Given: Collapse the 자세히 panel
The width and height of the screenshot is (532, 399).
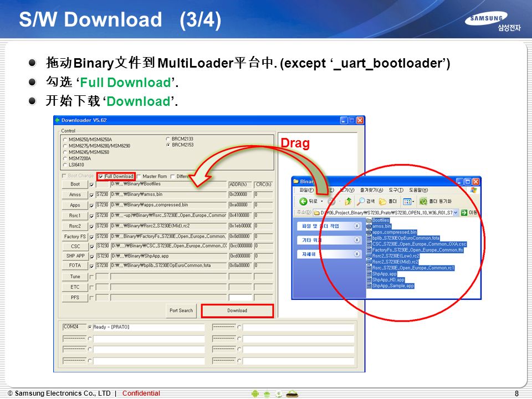Looking at the screenshot, I should 357,253.
